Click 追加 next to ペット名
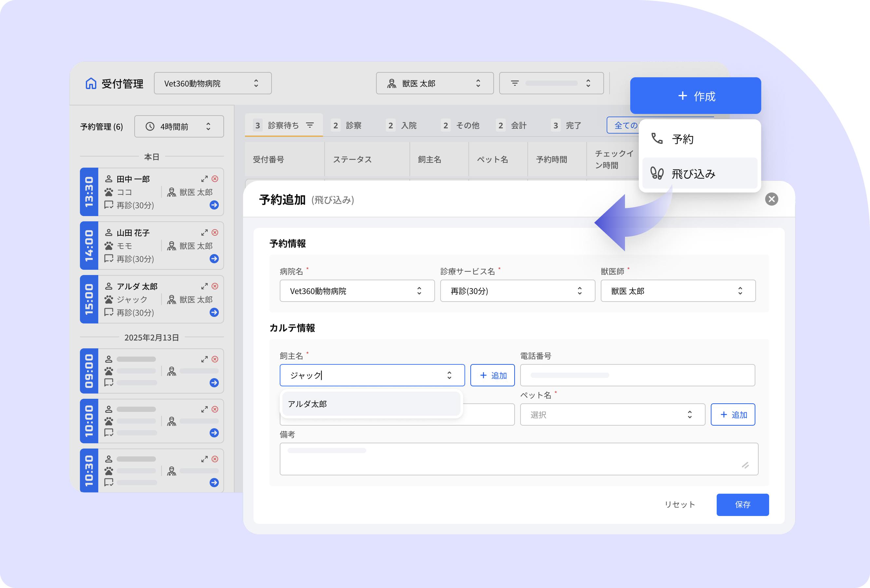This screenshot has height=588, width=870. coord(733,414)
